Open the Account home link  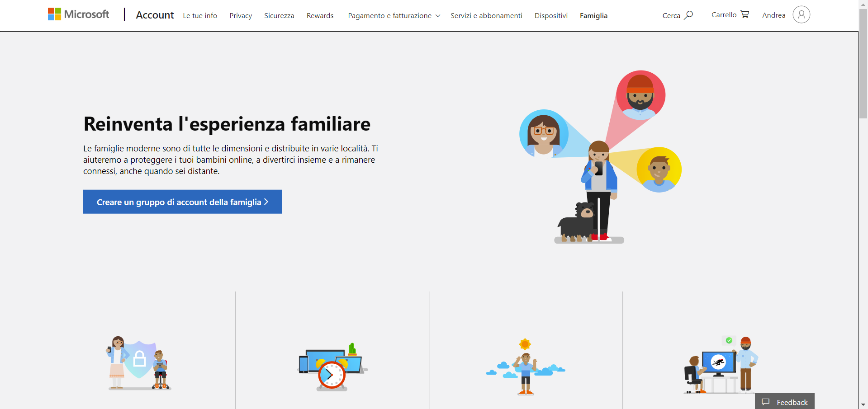pos(155,15)
